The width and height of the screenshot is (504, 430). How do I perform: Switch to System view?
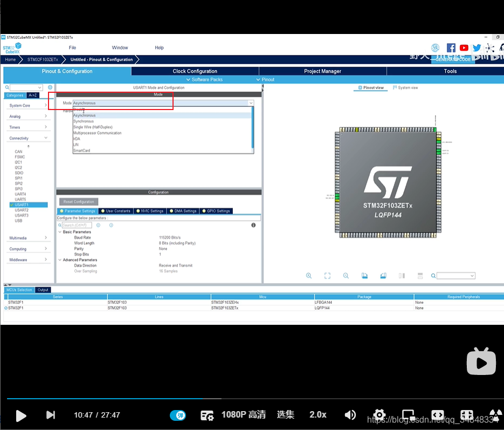(405, 87)
